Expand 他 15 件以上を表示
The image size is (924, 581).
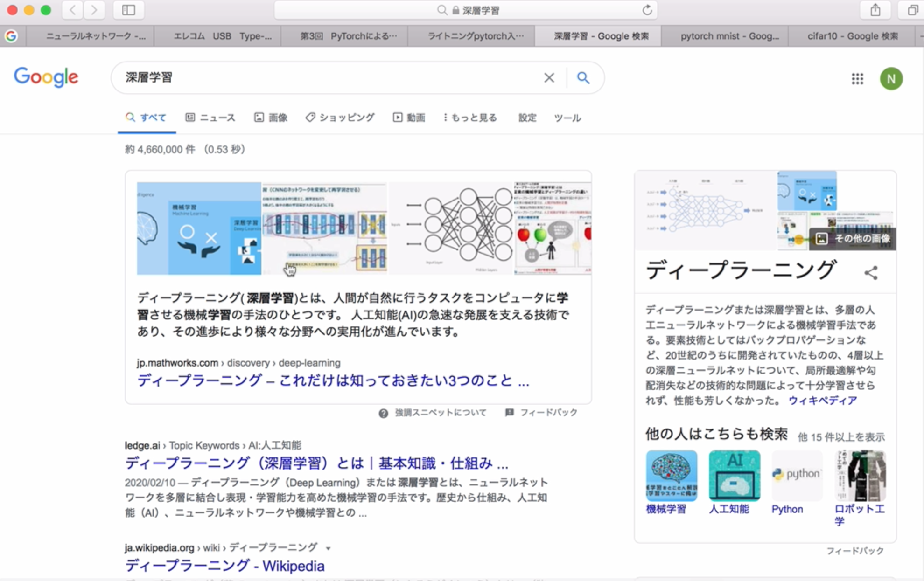point(841,437)
